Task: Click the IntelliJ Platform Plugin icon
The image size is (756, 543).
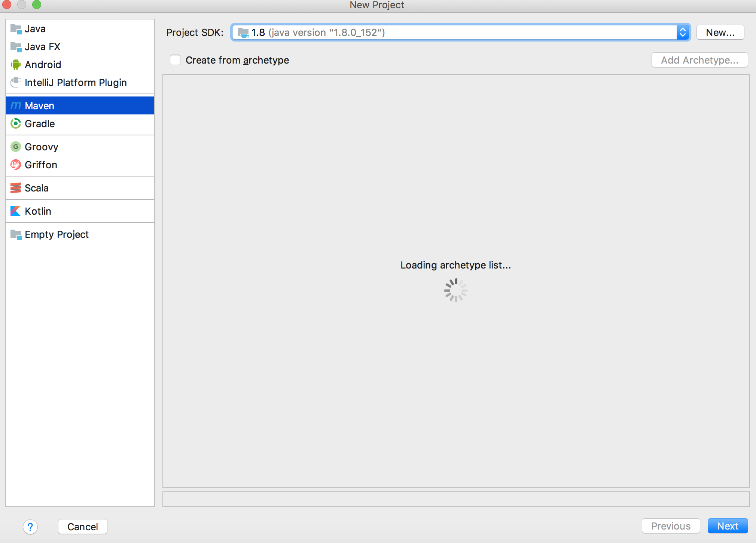Action: (16, 82)
